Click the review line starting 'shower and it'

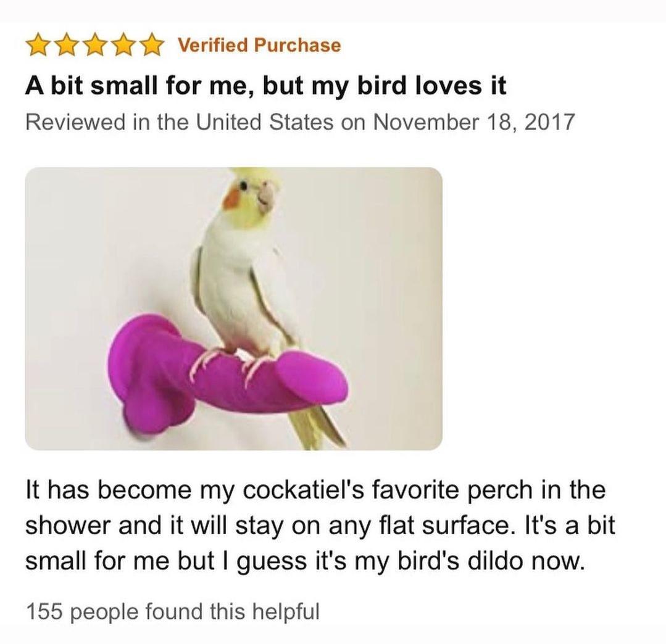coord(320,526)
